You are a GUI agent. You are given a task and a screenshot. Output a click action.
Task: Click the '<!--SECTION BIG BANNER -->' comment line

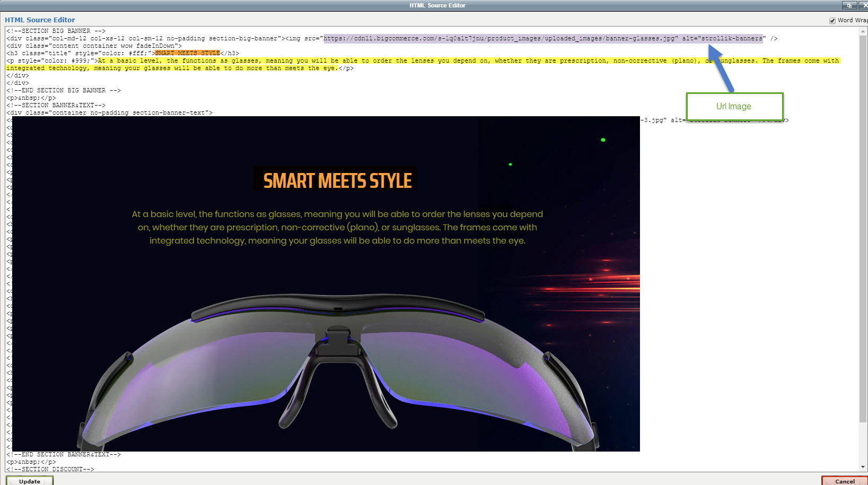pyautogui.click(x=56, y=31)
